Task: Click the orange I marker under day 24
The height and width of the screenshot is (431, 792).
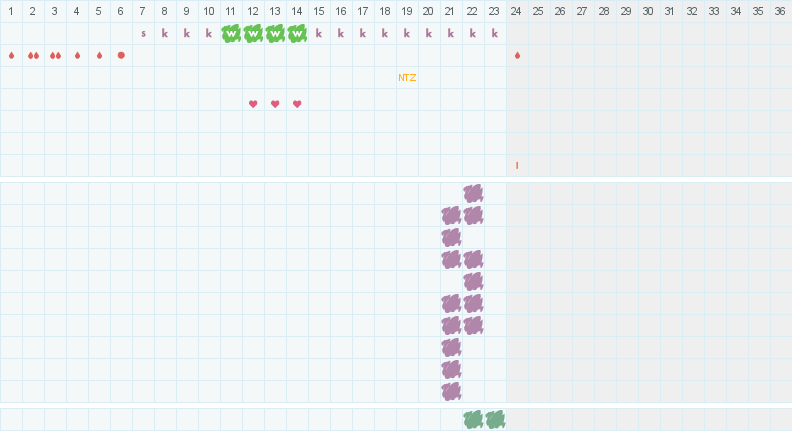Action: [x=517, y=165]
